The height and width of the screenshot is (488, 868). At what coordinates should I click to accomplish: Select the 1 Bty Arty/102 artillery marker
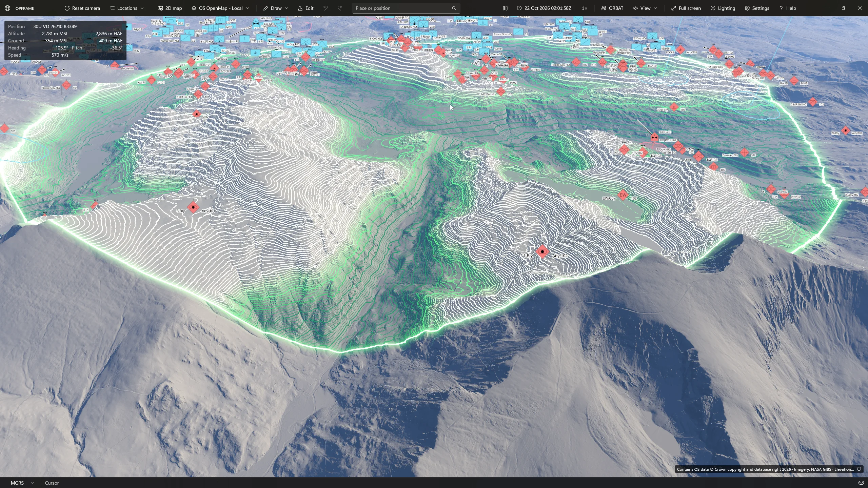pos(542,252)
